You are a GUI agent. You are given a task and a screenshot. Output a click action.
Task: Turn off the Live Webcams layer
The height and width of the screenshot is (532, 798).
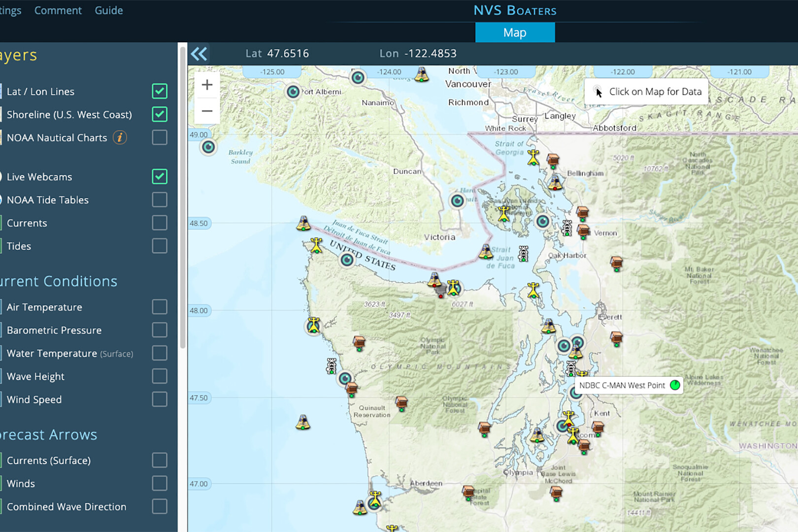coord(160,176)
